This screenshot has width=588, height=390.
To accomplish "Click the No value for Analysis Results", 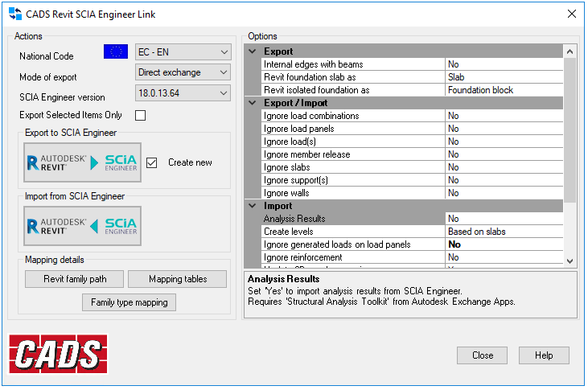I will coord(504,219).
